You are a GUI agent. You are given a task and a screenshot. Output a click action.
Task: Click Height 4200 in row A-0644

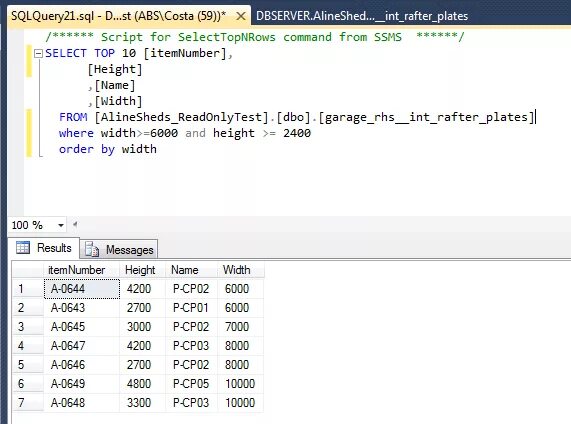[x=142, y=289]
